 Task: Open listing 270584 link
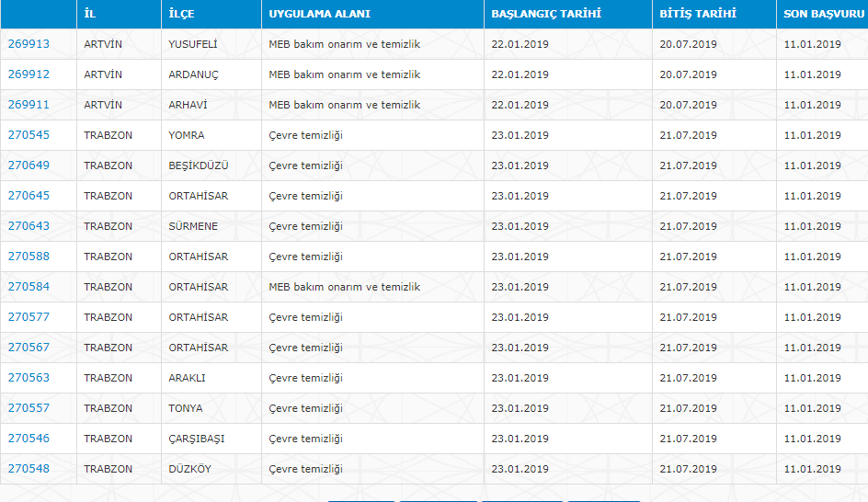[29, 287]
